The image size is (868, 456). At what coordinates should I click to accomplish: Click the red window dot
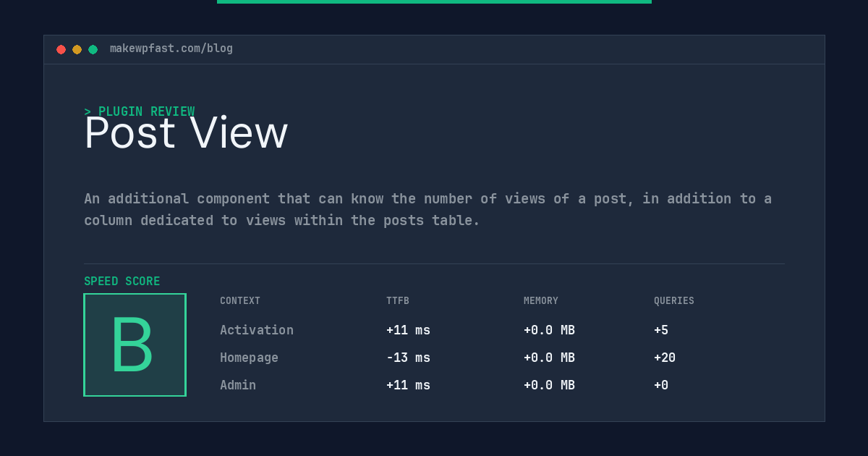point(61,49)
